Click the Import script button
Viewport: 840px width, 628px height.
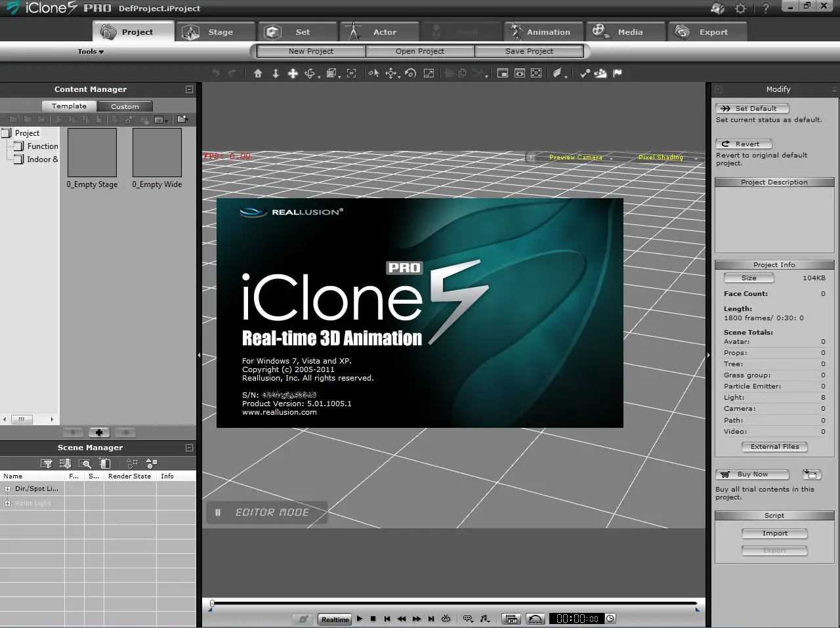pos(774,534)
